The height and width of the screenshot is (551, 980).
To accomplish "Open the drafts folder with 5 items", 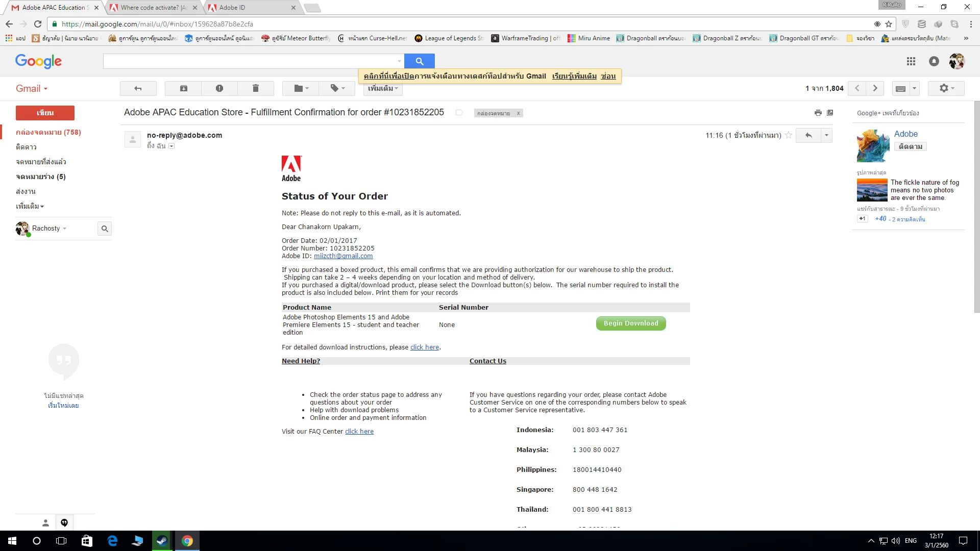I will [x=41, y=177].
